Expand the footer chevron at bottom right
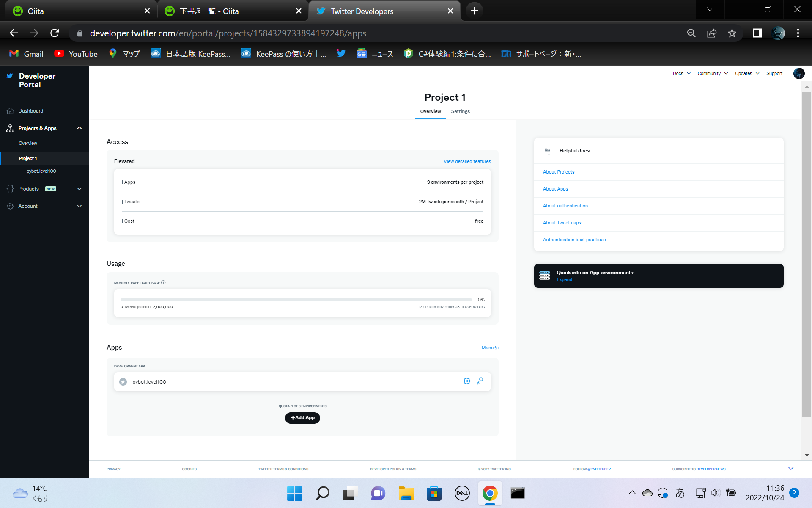Image resolution: width=812 pixels, height=508 pixels. click(791, 468)
